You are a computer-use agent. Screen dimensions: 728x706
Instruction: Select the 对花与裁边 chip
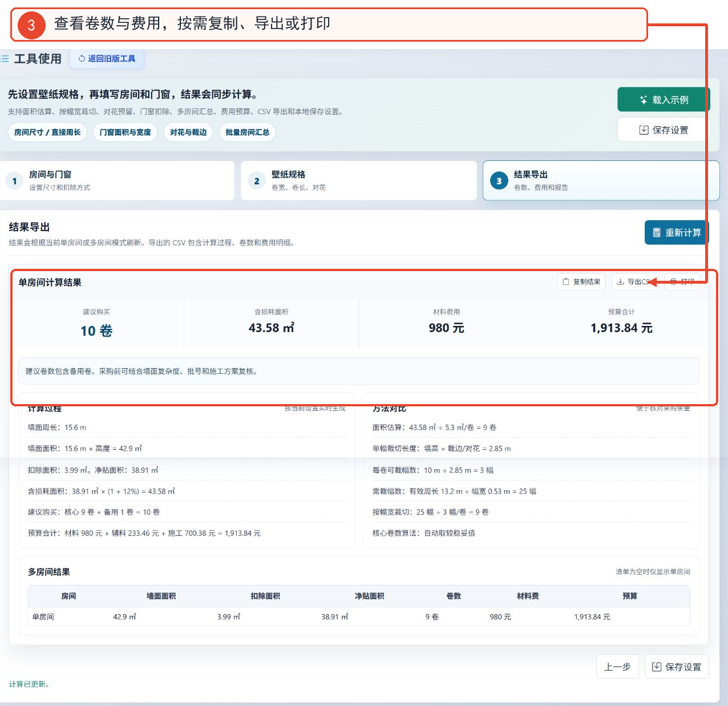(188, 132)
